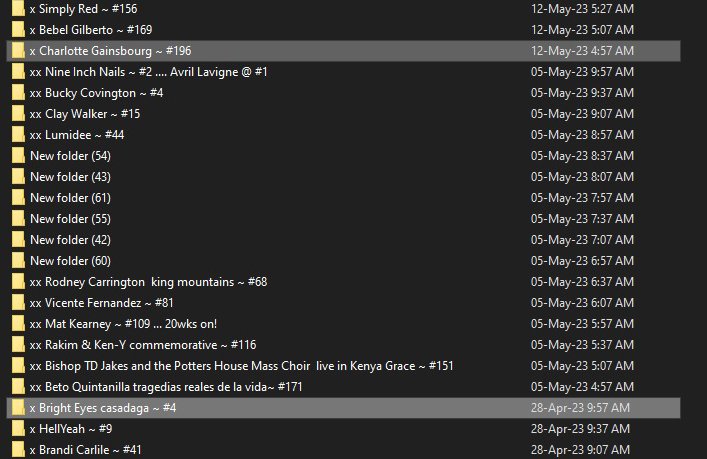Click the folder icon beside Nine Inch Nails

click(x=18, y=72)
